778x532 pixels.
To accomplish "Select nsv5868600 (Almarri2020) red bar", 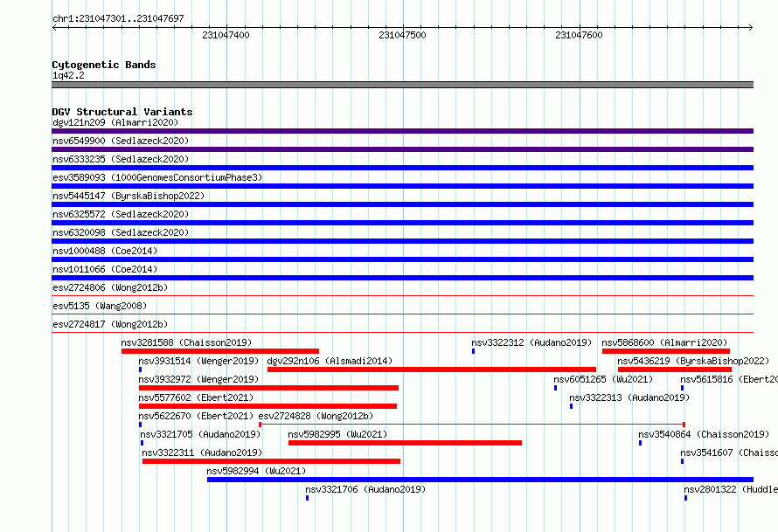I will [x=666, y=351].
